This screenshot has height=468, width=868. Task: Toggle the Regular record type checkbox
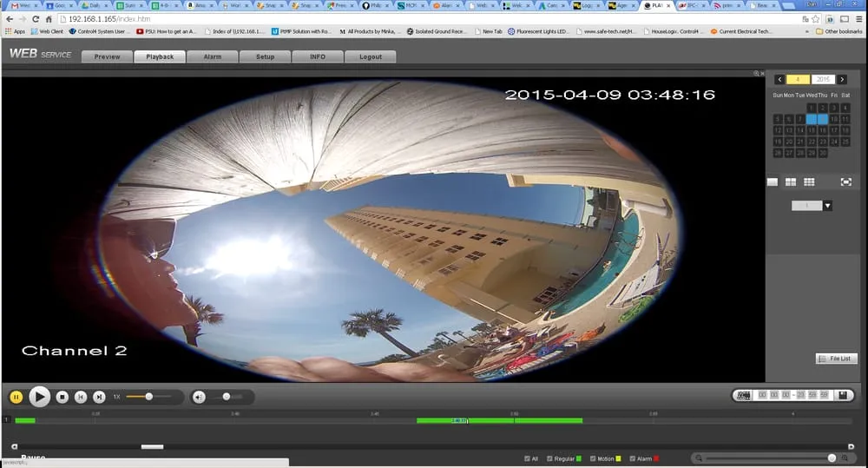[x=549, y=458]
